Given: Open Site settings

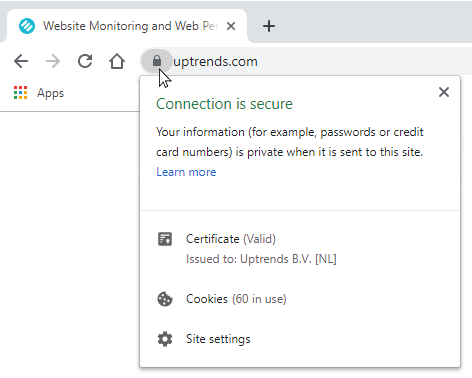Looking at the screenshot, I should [218, 339].
